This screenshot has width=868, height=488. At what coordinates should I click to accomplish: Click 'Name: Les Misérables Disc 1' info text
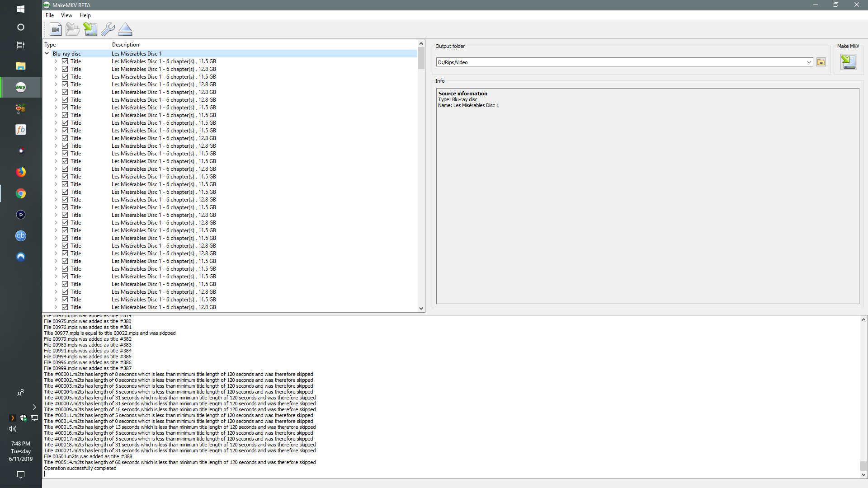tap(468, 105)
